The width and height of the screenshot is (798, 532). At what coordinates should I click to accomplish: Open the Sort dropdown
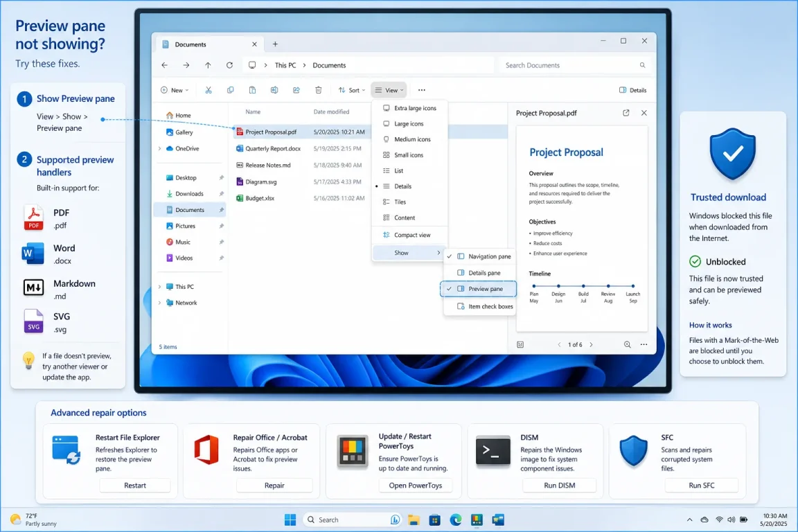tap(352, 90)
